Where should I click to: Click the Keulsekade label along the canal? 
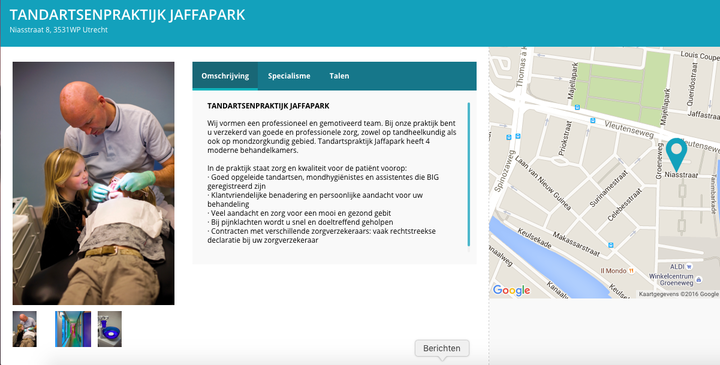point(534,239)
